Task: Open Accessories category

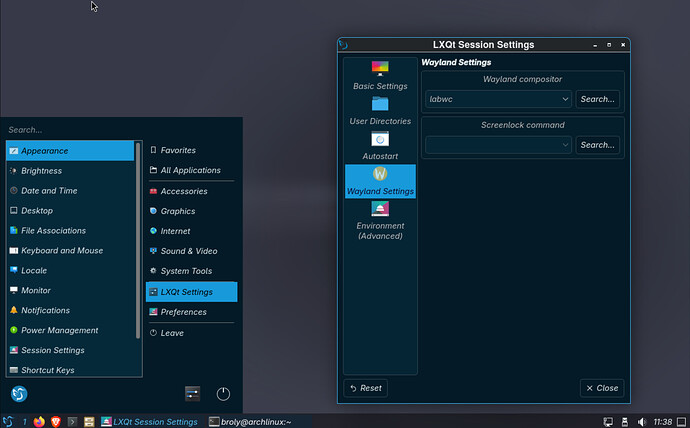Action: coord(191,191)
